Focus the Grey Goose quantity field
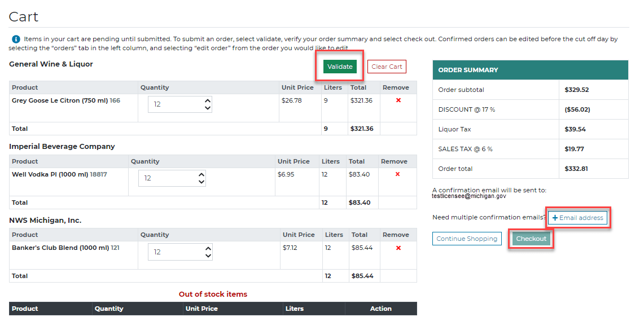The image size is (644, 330). tap(175, 104)
